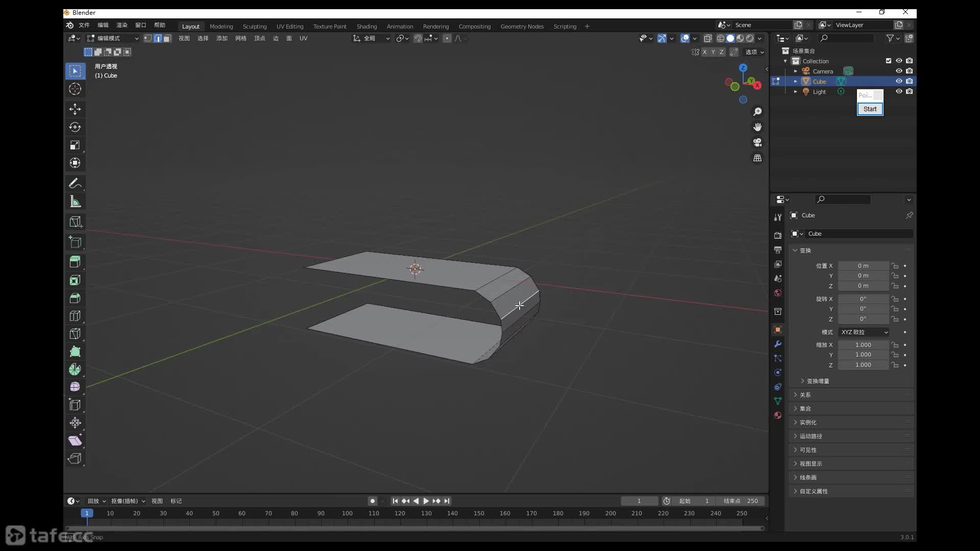
Task: Toggle X mirror axis button
Action: tap(704, 52)
